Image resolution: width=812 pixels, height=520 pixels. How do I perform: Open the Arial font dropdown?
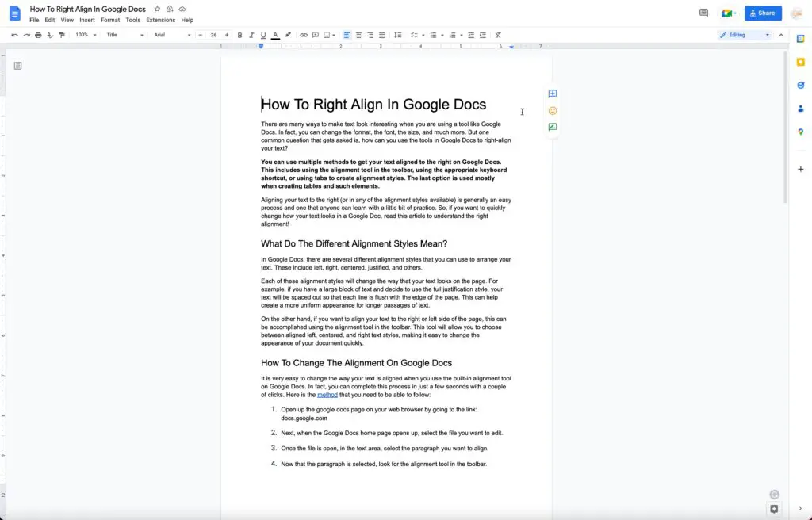172,35
